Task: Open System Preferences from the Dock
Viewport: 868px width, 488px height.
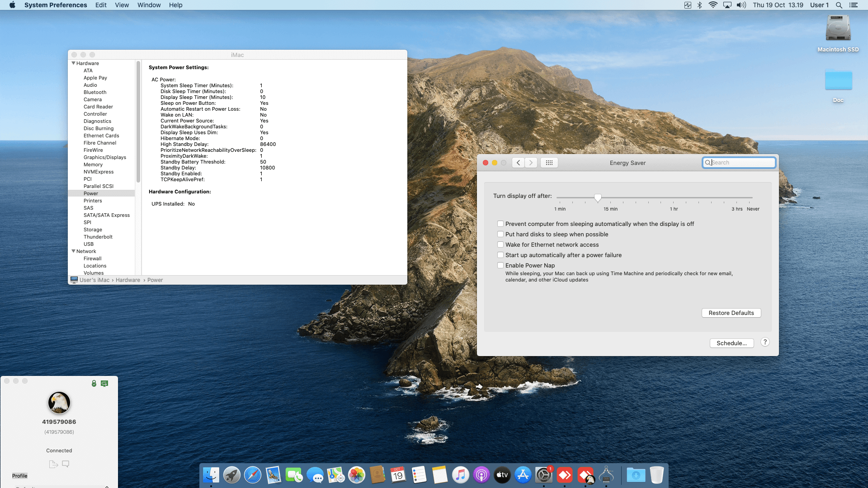Action: click(x=544, y=475)
